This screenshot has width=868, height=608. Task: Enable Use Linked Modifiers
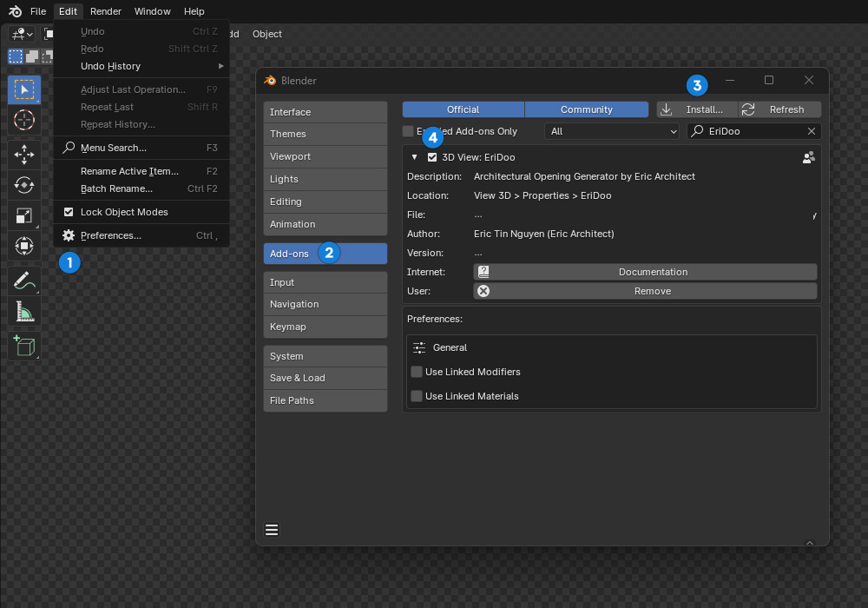click(417, 372)
